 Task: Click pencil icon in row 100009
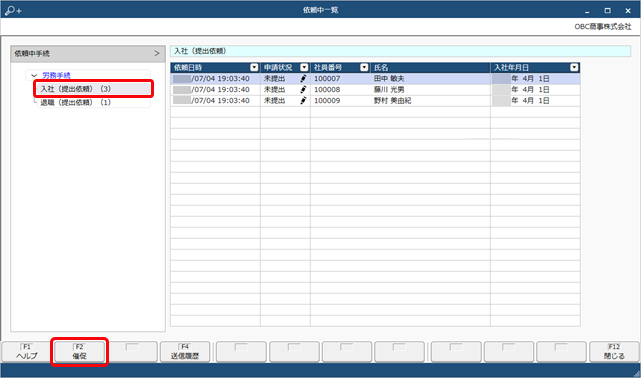[303, 101]
